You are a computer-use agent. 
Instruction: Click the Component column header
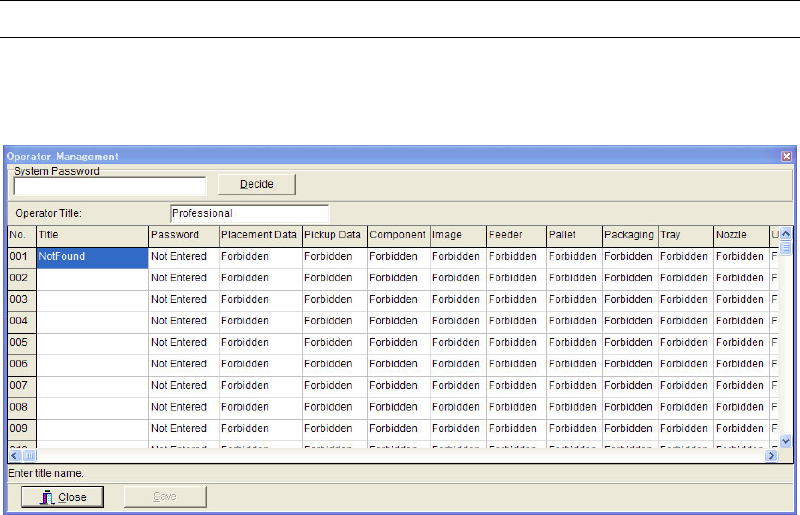tap(399, 235)
